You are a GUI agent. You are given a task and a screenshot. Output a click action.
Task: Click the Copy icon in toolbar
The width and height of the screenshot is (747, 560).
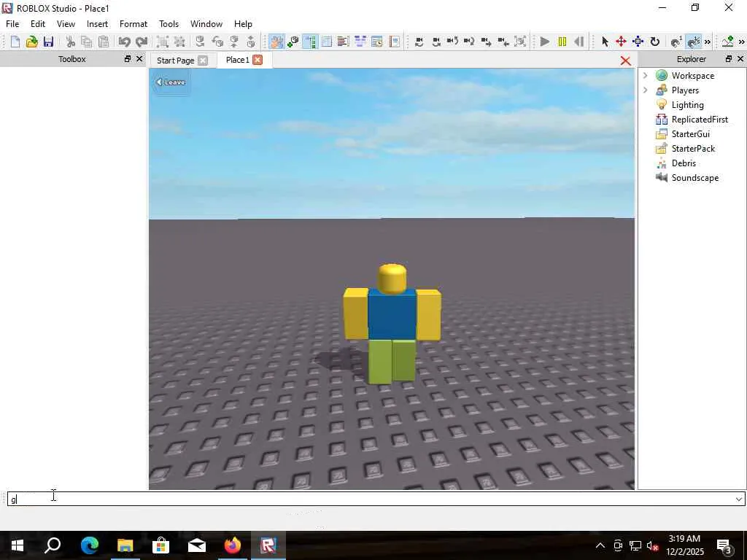pos(87,42)
